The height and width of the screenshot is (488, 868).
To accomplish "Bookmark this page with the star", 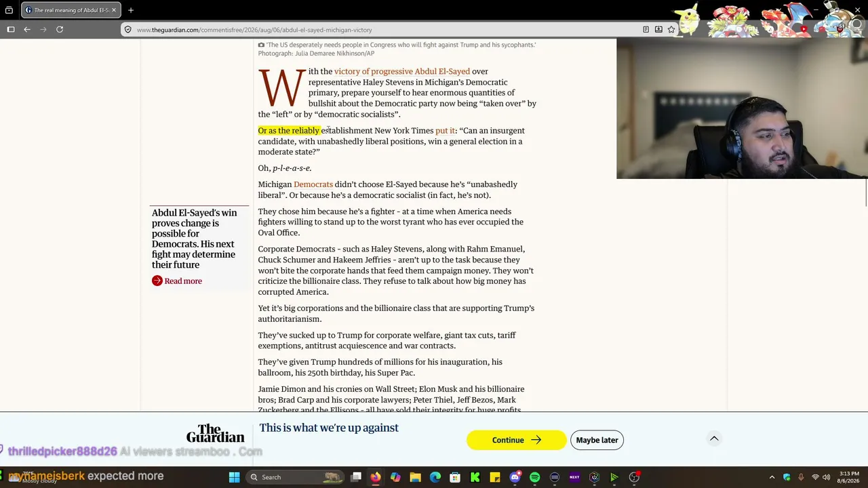I will (671, 30).
